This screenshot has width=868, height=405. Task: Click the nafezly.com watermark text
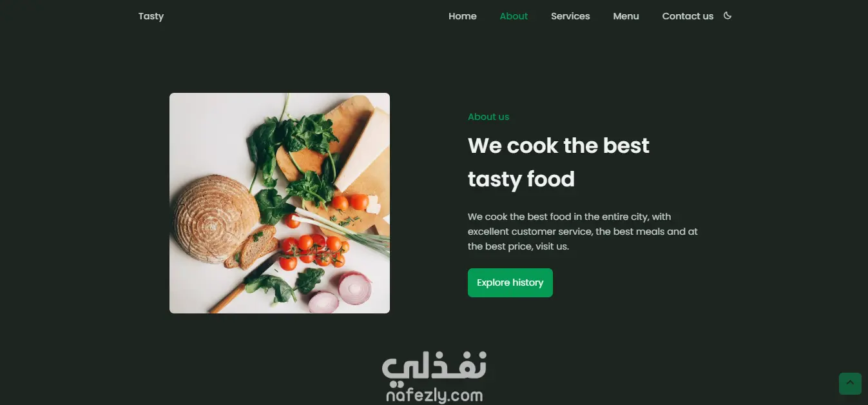point(434,395)
